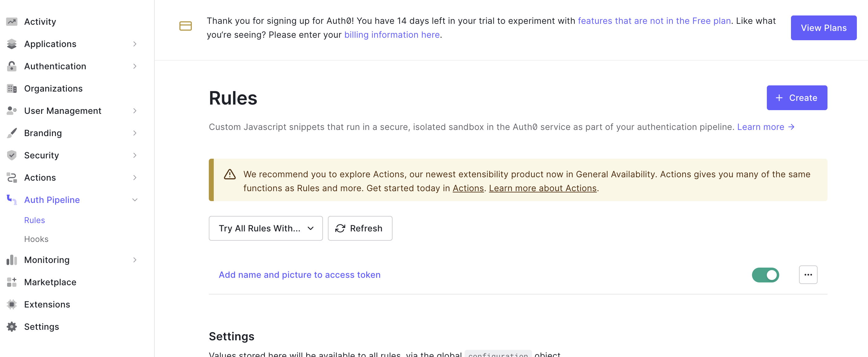Click the Extensions chip icon
Screen dimensions: 868x357
12,304
